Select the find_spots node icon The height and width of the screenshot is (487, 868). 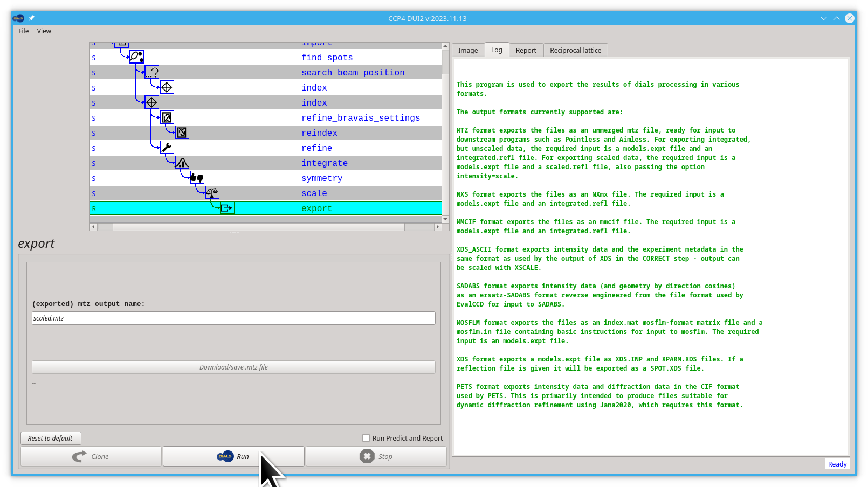[137, 57]
